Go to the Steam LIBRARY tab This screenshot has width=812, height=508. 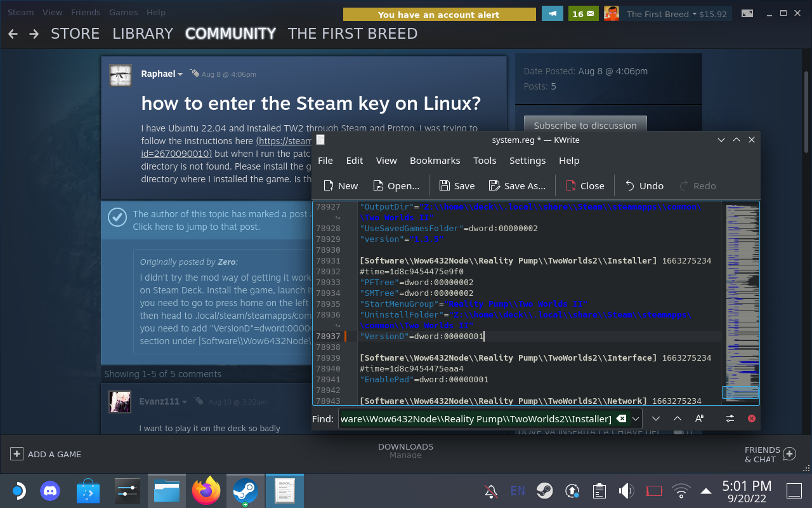[143, 34]
